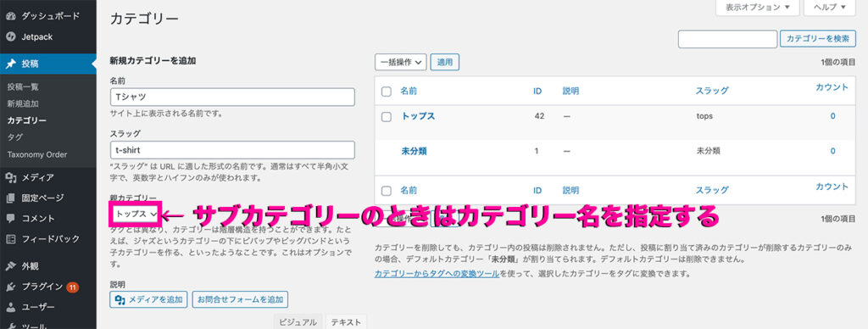Viewport: 868px width, 329px height.
Task: Tick the select-all checkbox in table footer
Action: click(387, 191)
